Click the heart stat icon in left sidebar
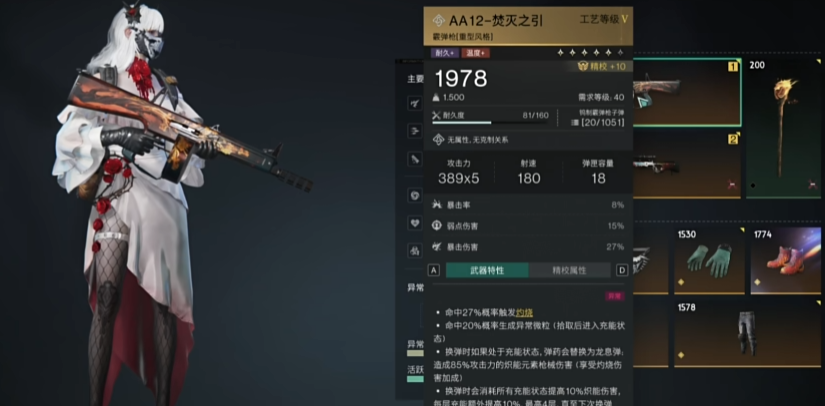Viewport: 825px width, 406px height. pyautogui.click(x=416, y=222)
